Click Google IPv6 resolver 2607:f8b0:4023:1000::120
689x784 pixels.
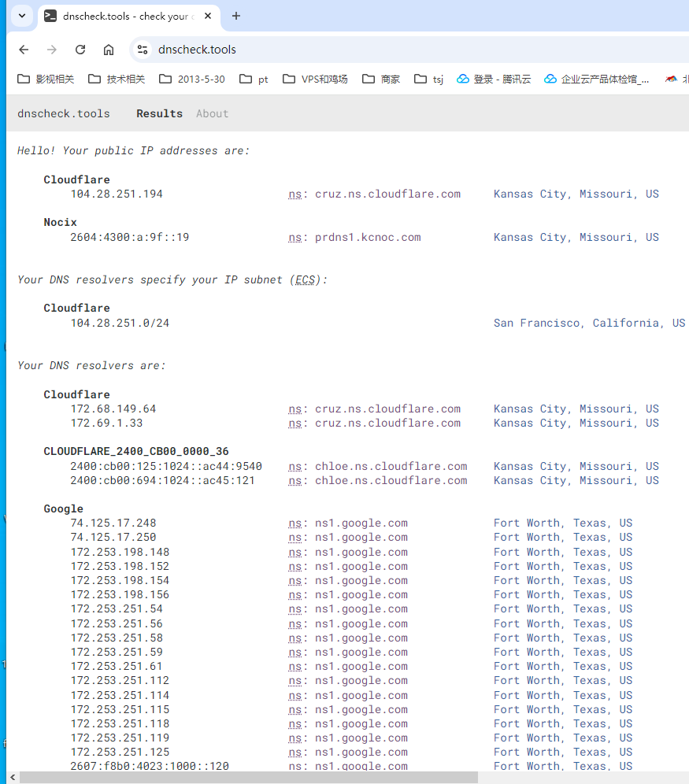click(150, 766)
